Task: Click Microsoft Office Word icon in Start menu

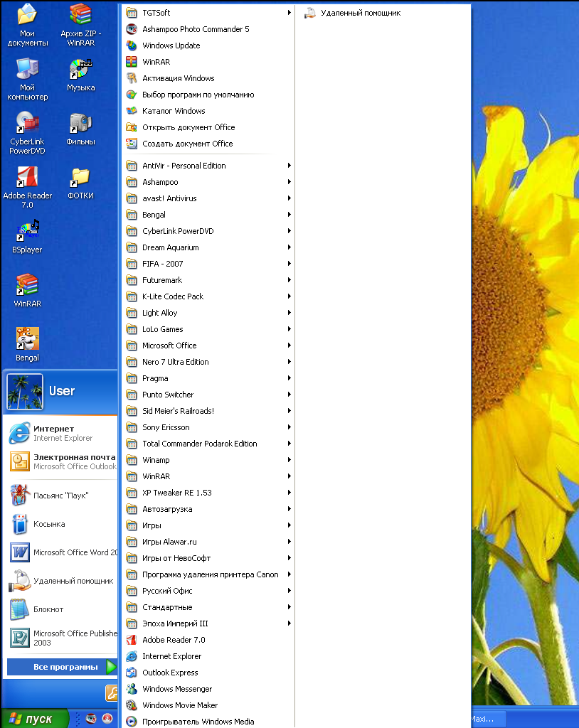Action: (19, 552)
